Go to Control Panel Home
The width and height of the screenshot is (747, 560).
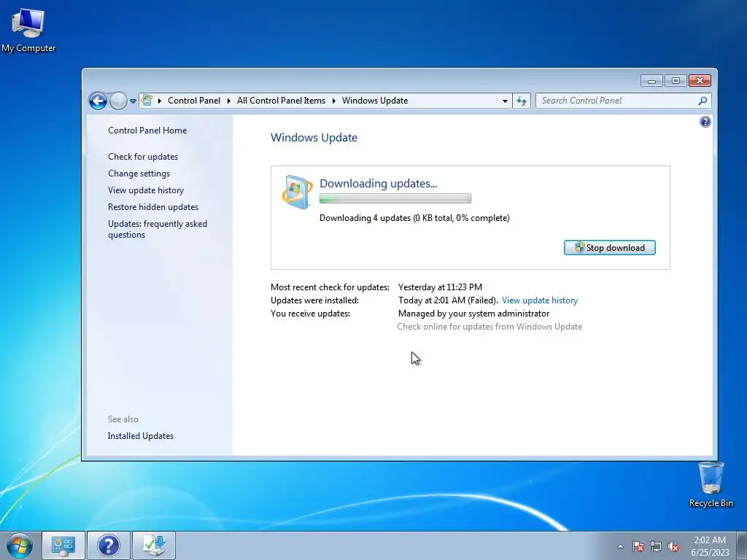(x=147, y=131)
